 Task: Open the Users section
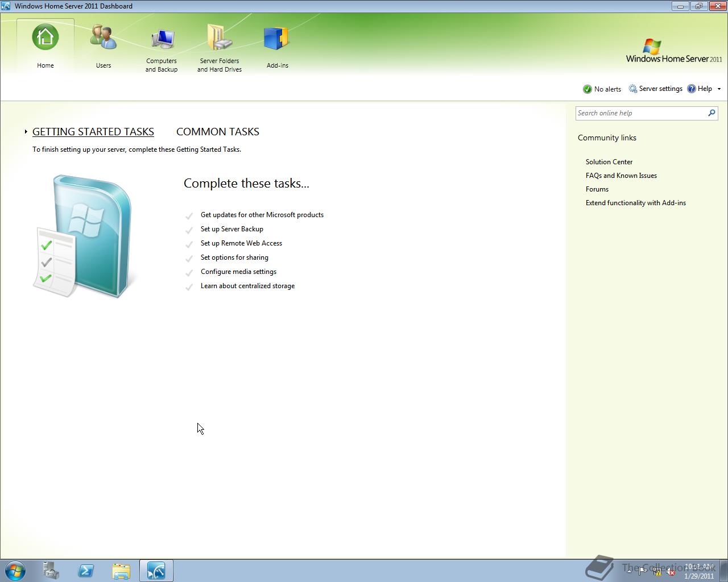click(104, 47)
